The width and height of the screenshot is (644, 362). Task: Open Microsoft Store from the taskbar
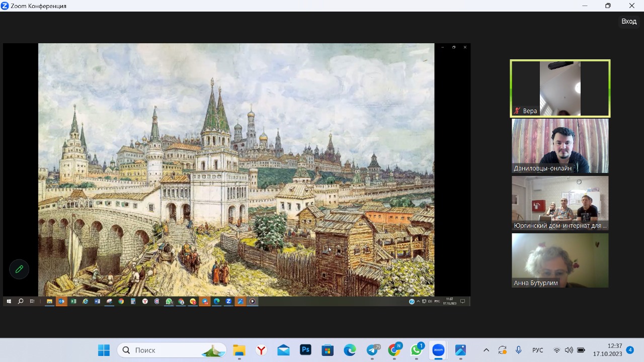[x=328, y=350]
